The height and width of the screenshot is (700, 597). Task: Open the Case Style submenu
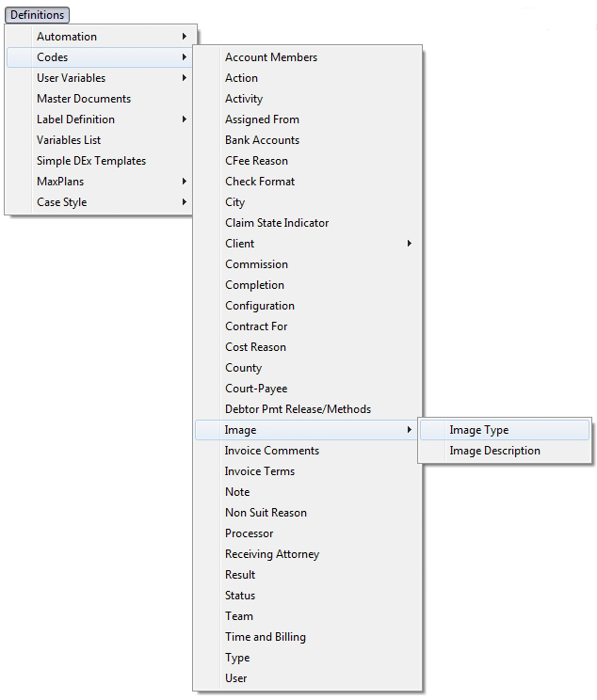coord(62,202)
